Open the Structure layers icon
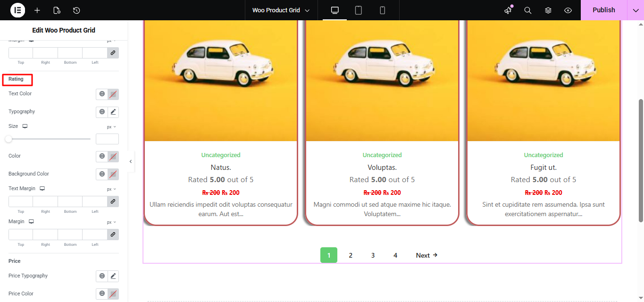 pyautogui.click(x=548, y=10)
